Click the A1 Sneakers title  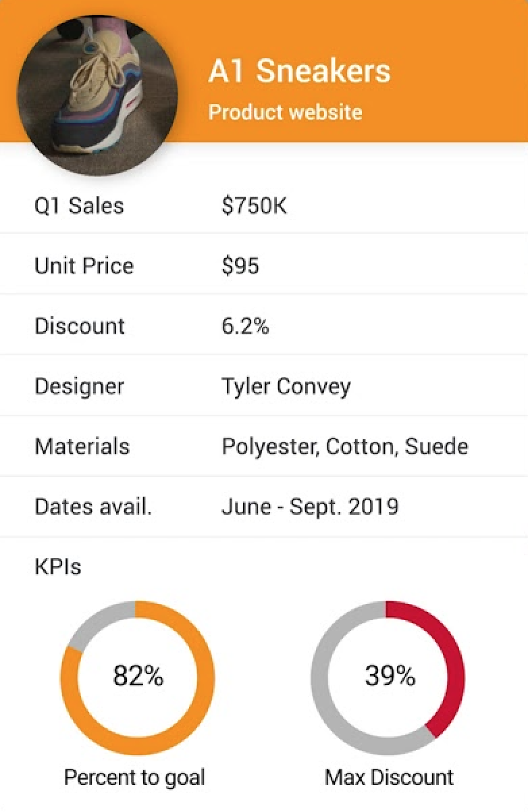tap(299, 71)
